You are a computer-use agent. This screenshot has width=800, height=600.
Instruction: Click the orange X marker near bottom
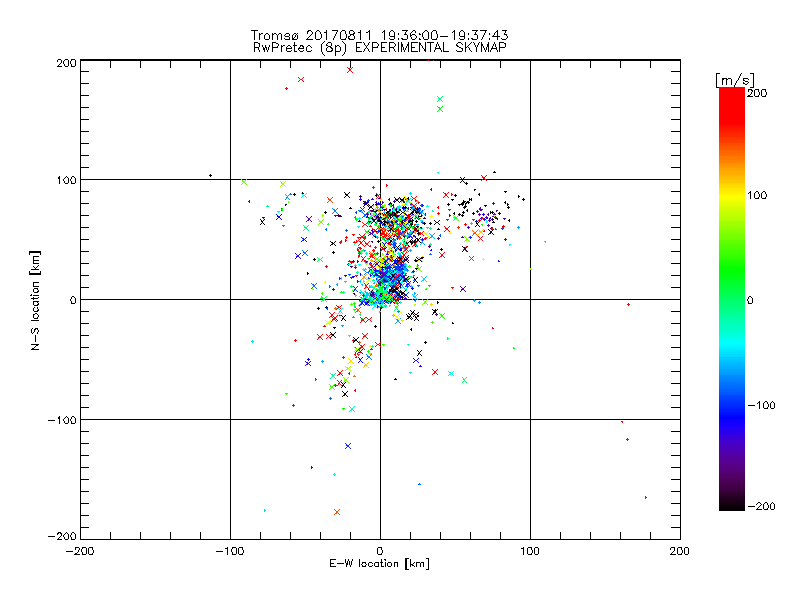[337, 512]
